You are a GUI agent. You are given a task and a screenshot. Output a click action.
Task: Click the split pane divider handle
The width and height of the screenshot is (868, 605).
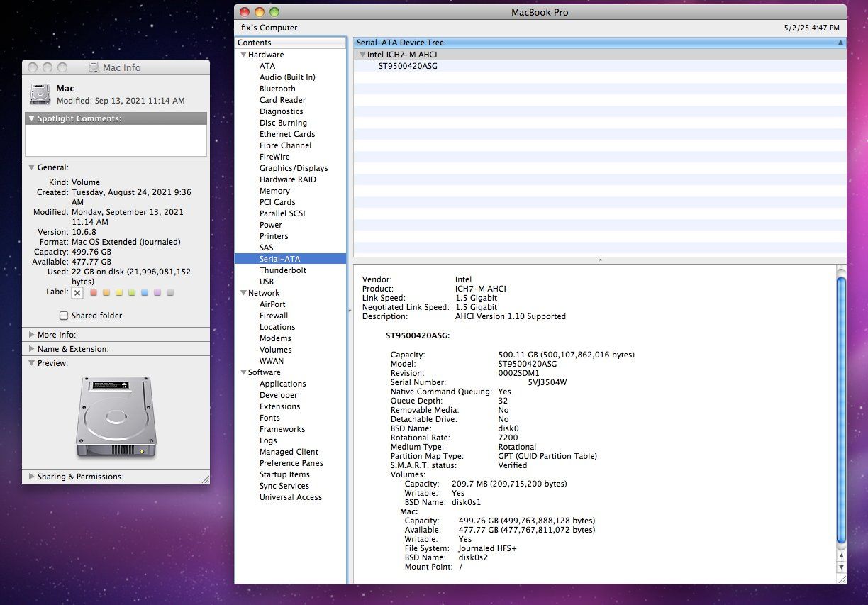click(x=599, y=260)
